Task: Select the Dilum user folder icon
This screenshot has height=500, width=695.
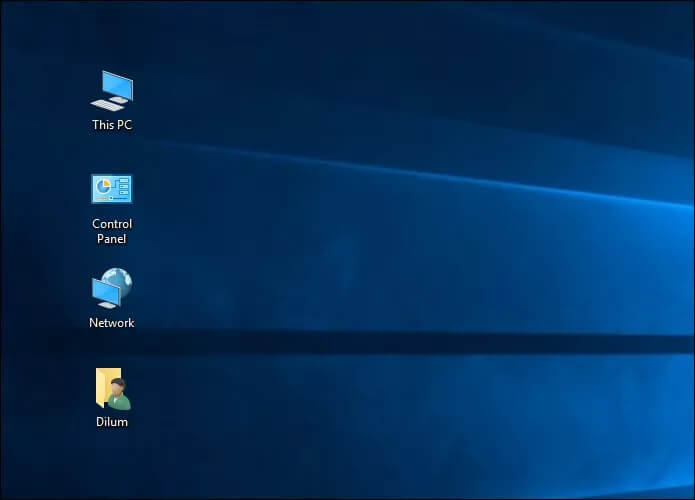Action: pyautogui.click(x=113, y=388)
